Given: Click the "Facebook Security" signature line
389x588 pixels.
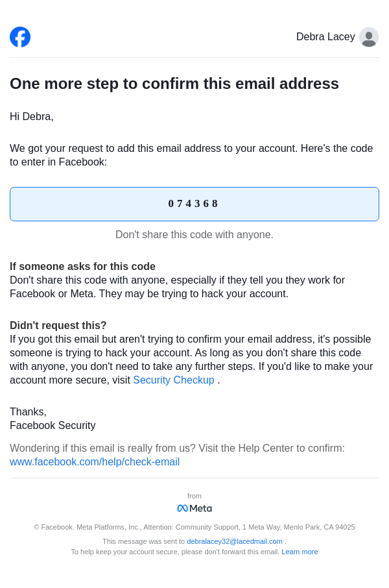Looking at the screenshot, I should (x=53, y=426).
